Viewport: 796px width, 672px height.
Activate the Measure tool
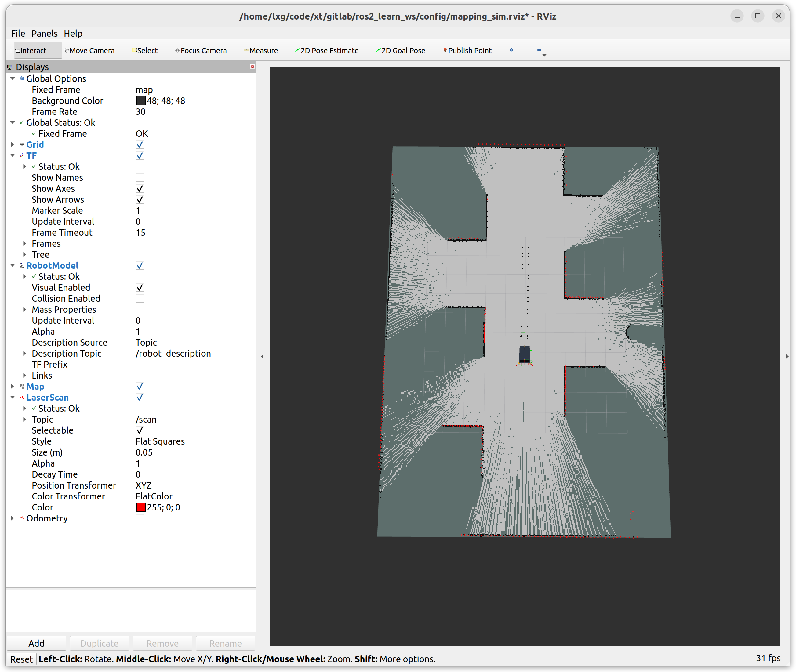pyautogui.click(x=261, y=50)
